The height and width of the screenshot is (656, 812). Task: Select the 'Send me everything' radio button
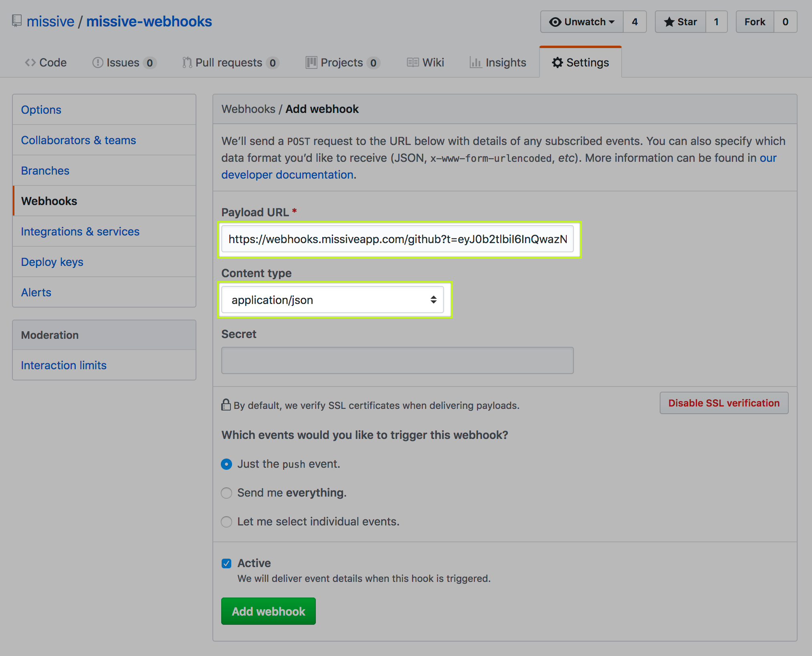[x=226, y=493]
